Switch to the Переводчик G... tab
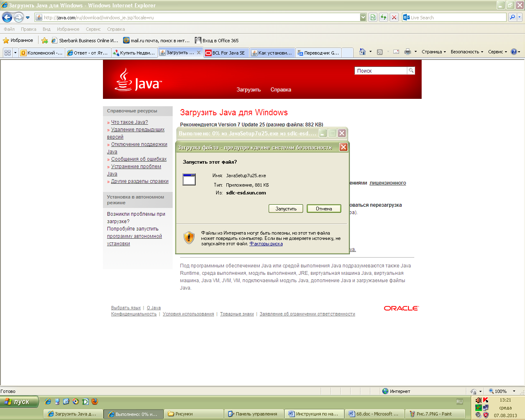This screenshot has height=420, width=525. pos(319,52)
